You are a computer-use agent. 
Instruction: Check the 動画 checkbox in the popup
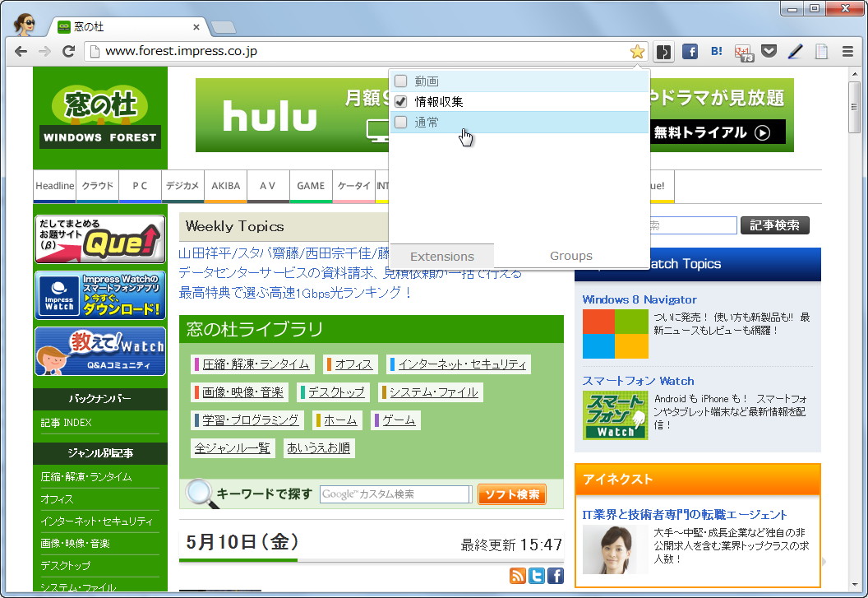point(400,81)
